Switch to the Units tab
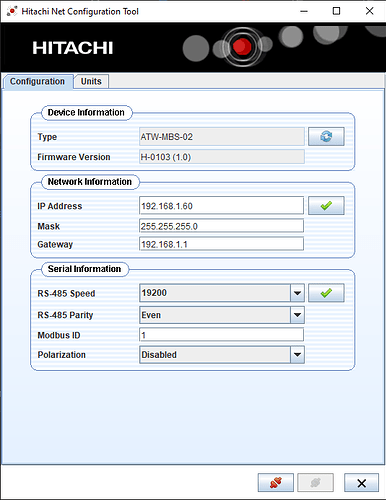Screen dimensions: 386x500 click(x=91, y=81)
